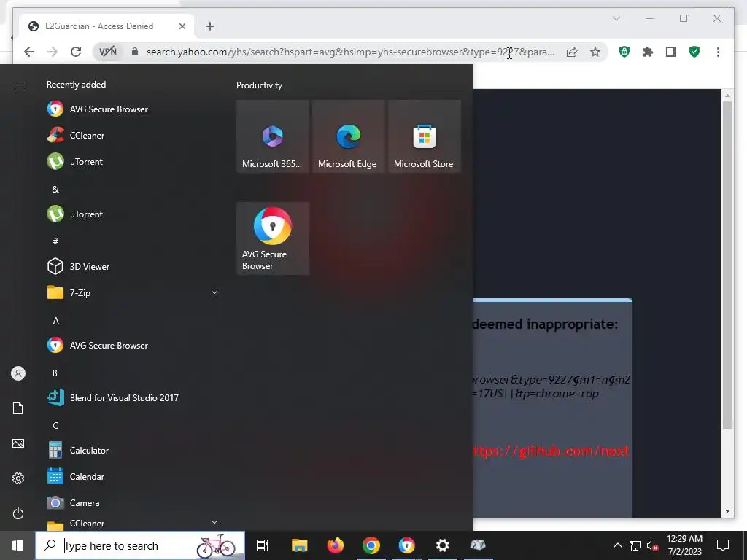Open the taskbar clock showing 12:29 AM
The width and height of the screenshot is (747, 560).
[684, 545]
